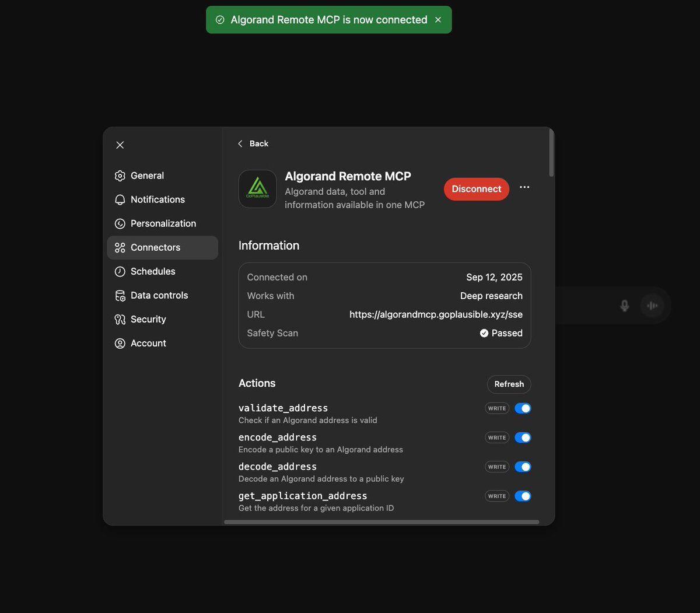Click the Deep research value

click(491, 296)
